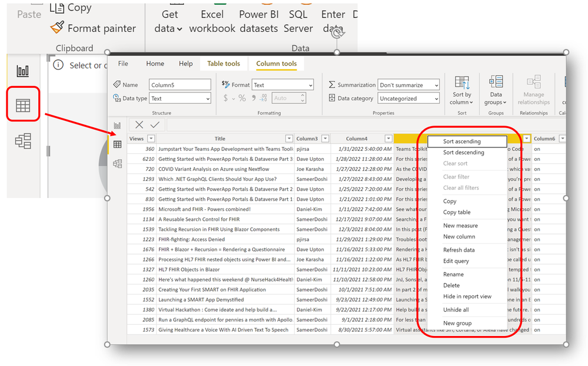The height and width of the screenshot is (366, 588).
Task: Open the Data category Uncategorized dropdown
Action: [408, 98]
